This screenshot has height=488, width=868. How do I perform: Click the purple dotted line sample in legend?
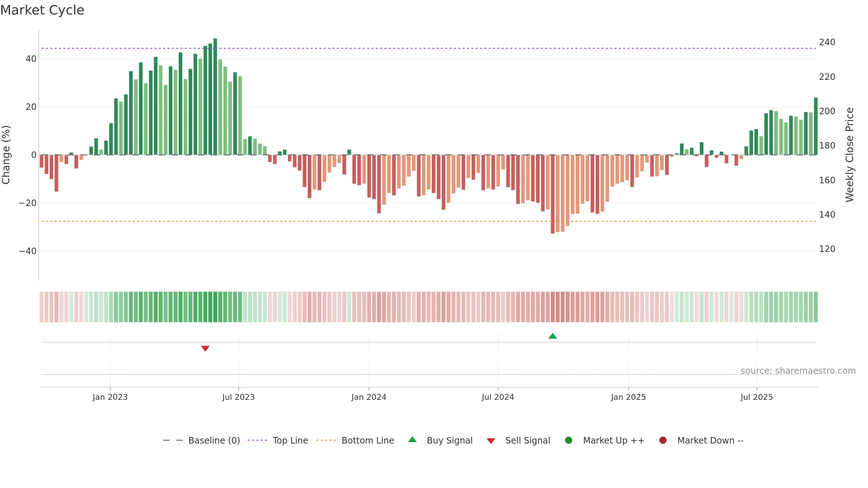pos(257,440)
